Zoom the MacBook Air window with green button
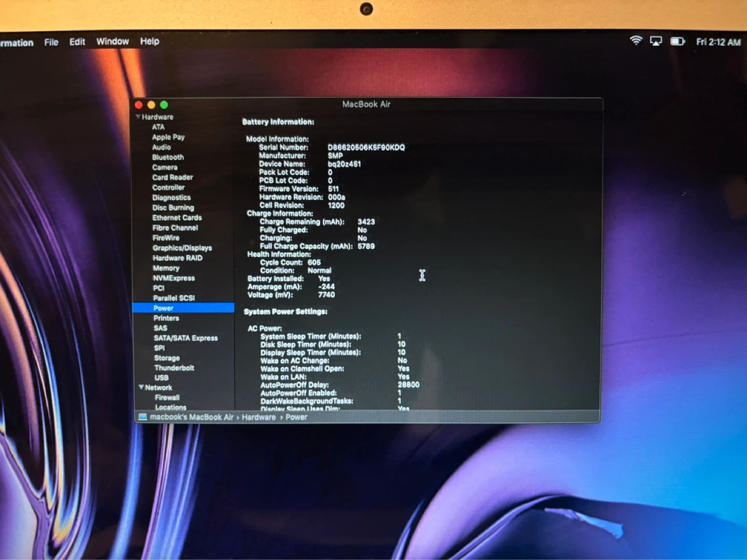747x560 pixels. (x=164, y=105)
